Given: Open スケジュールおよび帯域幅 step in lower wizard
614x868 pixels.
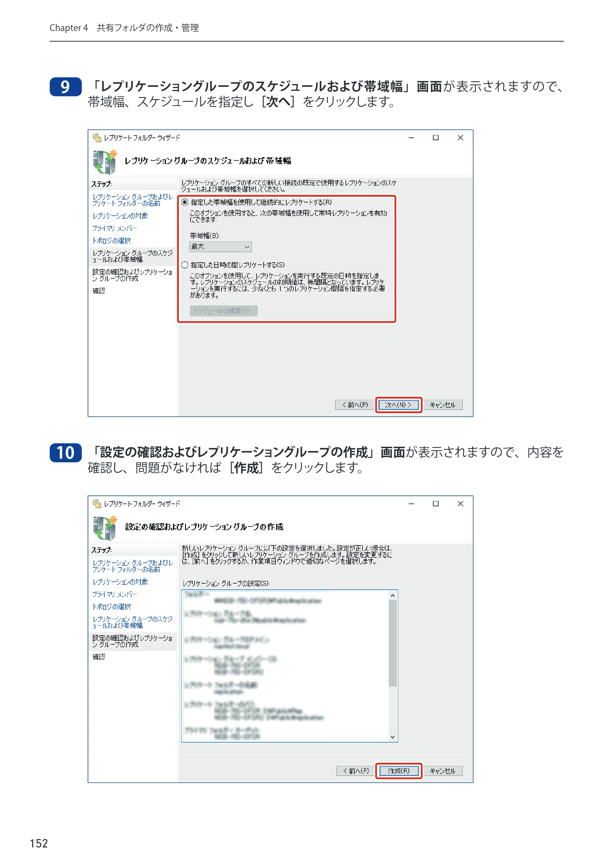Looking at the screenshot, I should click(132, 622).
